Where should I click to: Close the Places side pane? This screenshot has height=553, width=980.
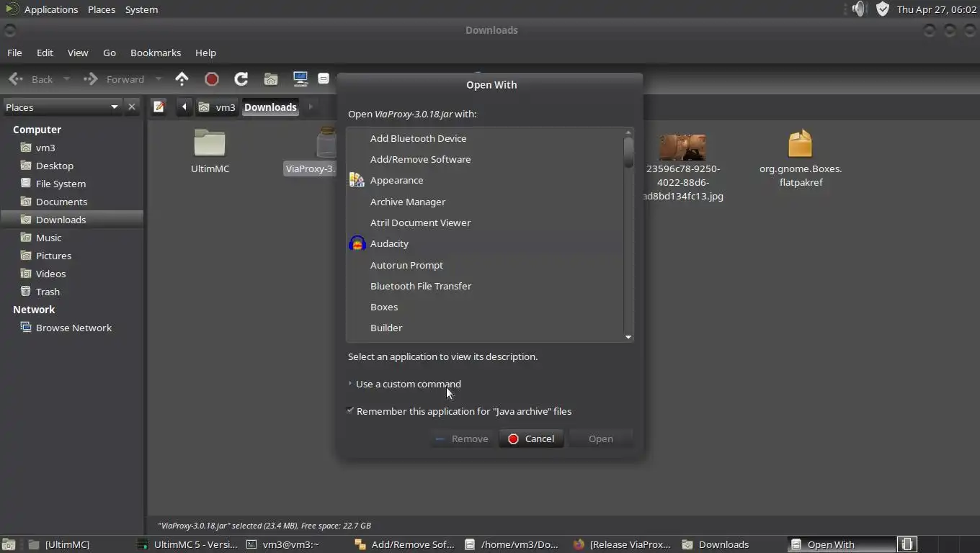[132, 107]
